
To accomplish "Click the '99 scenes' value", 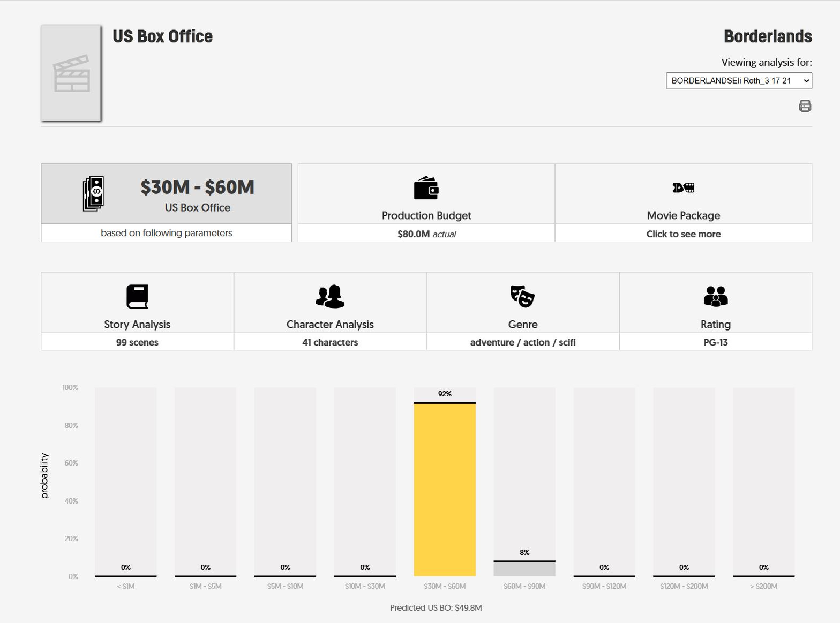I will click(x=137, y=342).
